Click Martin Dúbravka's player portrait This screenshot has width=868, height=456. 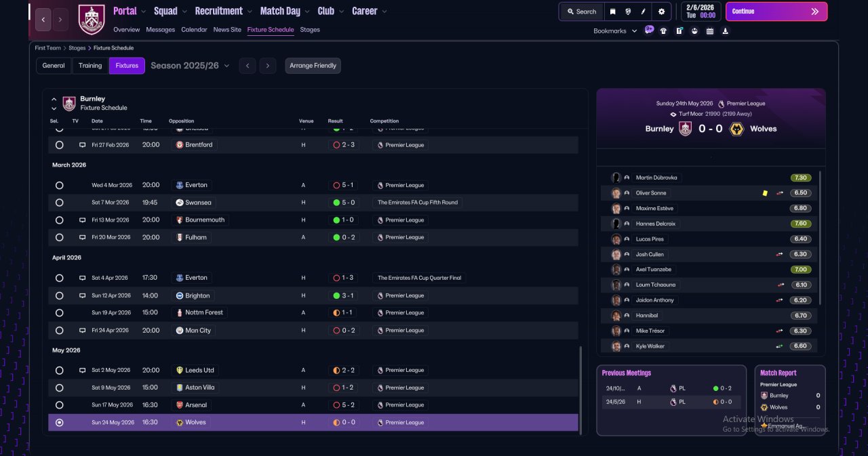point(616,178)
